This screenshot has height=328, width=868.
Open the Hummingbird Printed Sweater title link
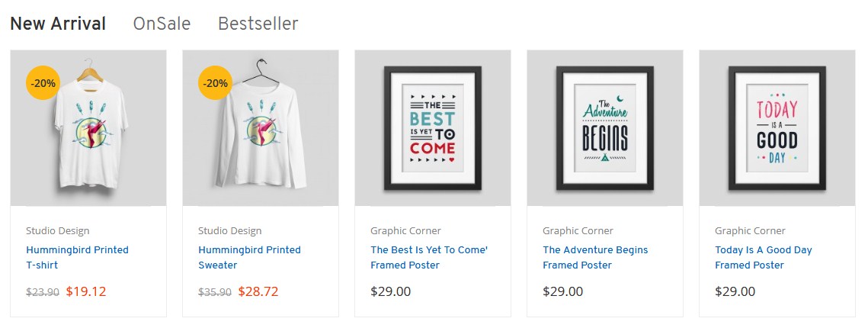click(250, 258)
